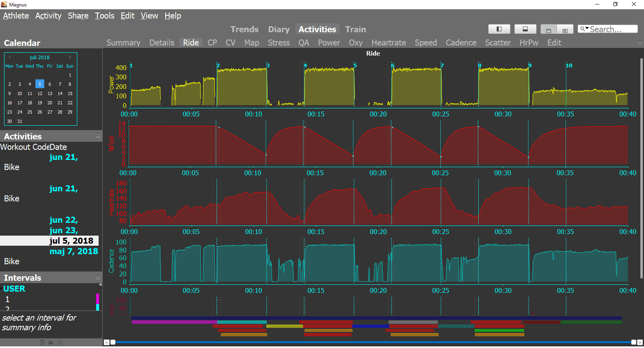Click the calendar icon in sidebar footer

tap(42, 342)
